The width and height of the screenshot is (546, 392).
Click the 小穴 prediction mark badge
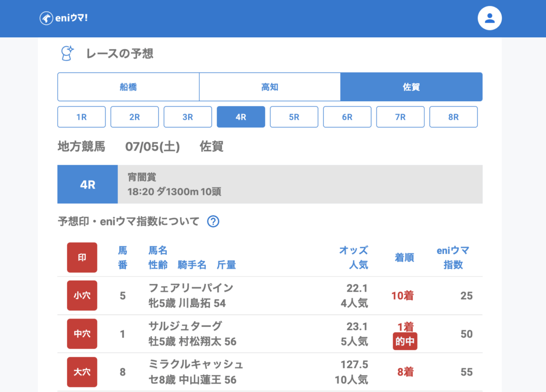(82, 296)
